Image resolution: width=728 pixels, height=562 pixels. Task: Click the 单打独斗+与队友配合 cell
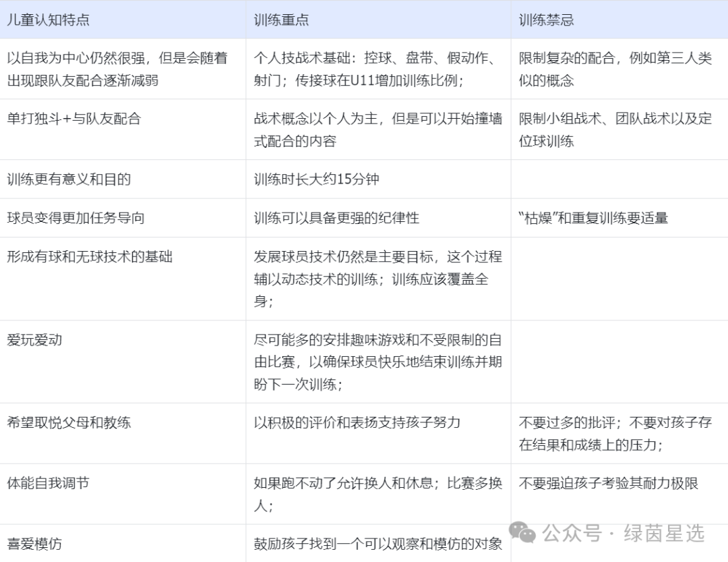[x=123, y=130]
